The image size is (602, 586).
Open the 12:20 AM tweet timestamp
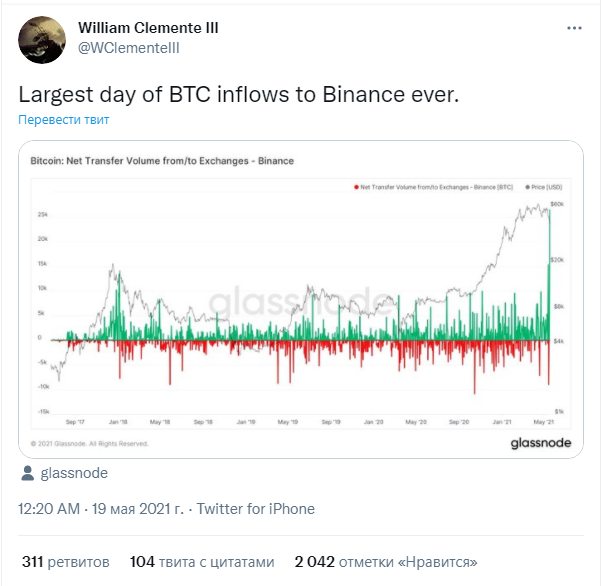(x=49, y=509)
